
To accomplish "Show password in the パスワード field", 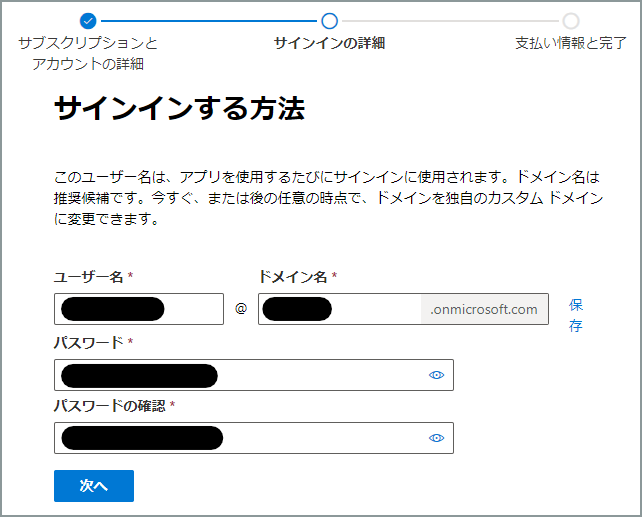I will pos(436,375).
